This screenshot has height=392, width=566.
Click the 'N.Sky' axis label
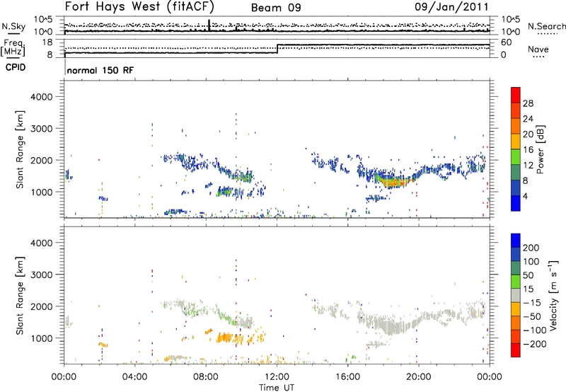point(13,26)
